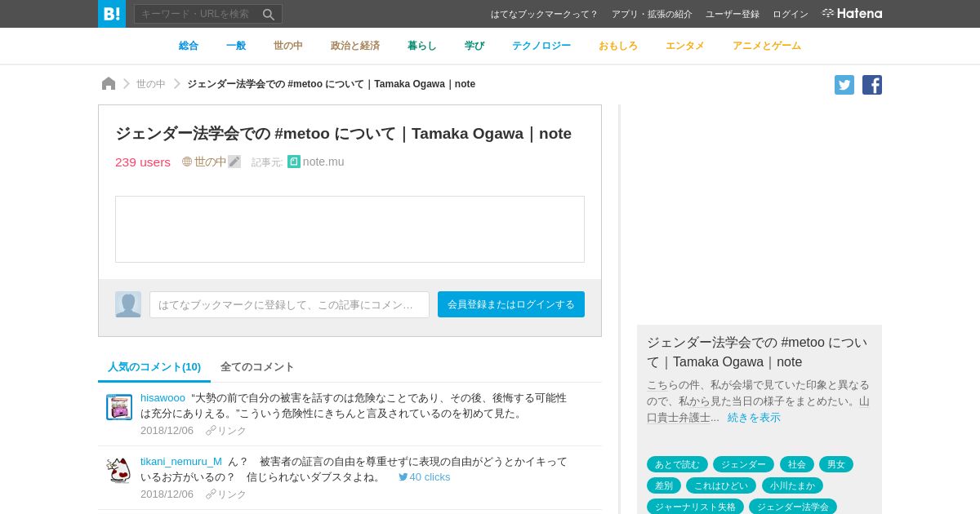The width and height of the screenshot is (980, 514).
Task: Click the search magnifier icon
Action: click(x=269, y=14)
